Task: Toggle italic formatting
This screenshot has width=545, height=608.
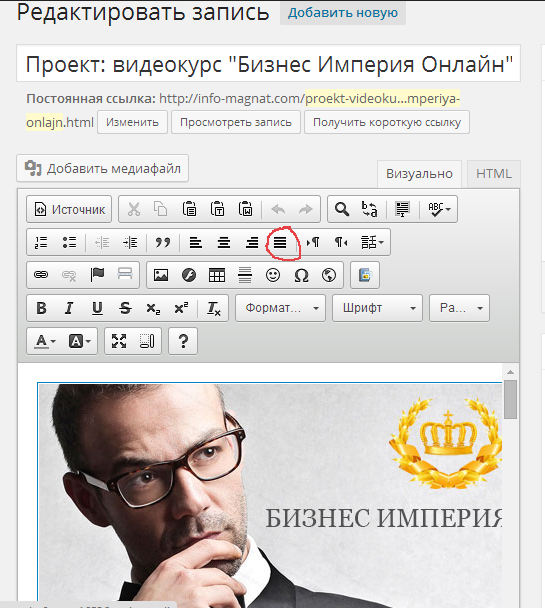Action: (x=69, y=308)
